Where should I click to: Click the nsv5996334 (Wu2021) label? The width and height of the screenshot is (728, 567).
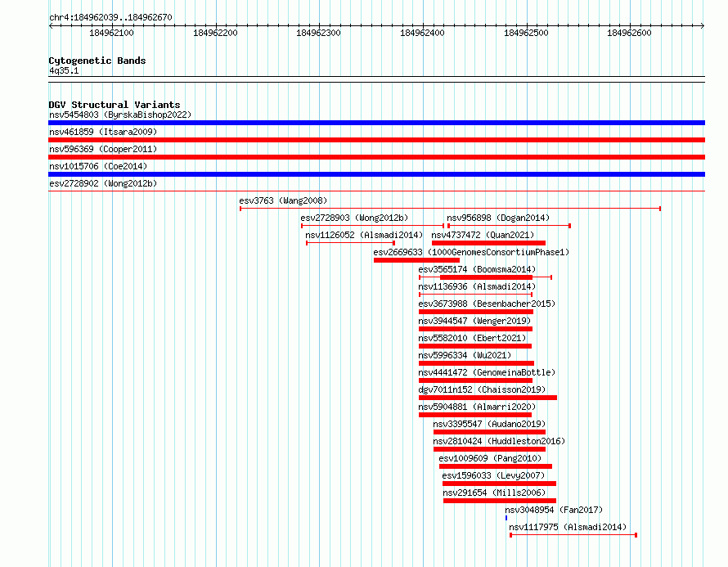[x=465, y=355]
